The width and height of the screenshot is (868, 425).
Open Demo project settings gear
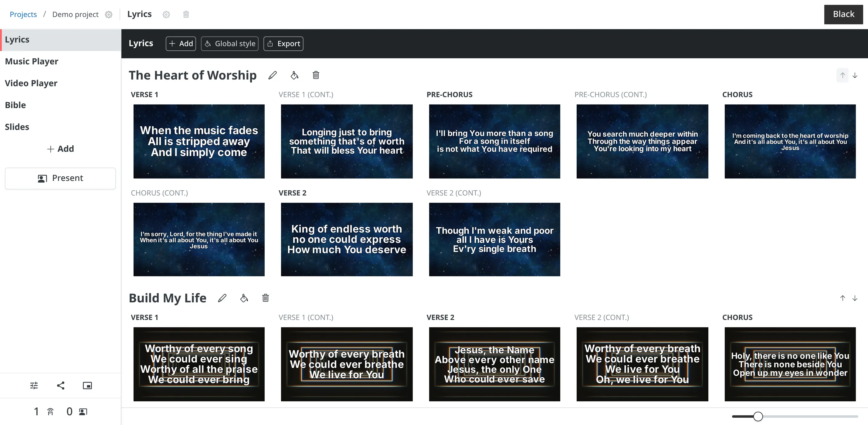(109, 15)
